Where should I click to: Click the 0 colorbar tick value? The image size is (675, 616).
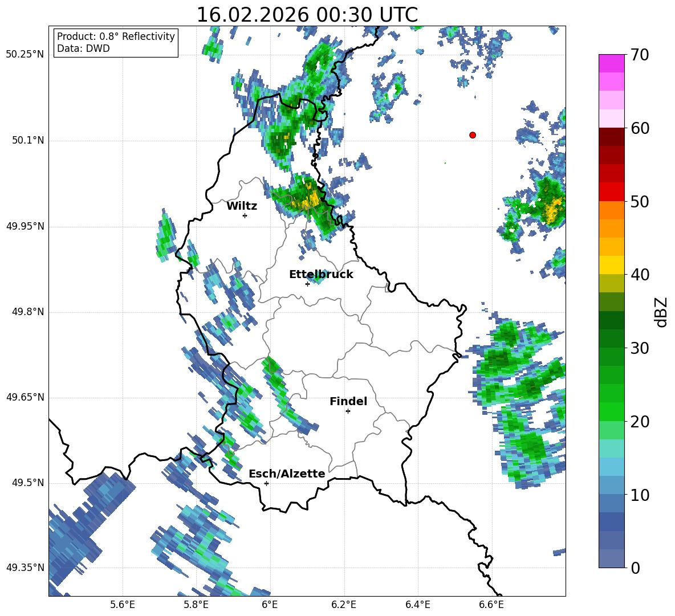pyautogui.click(x=635, y=568)
